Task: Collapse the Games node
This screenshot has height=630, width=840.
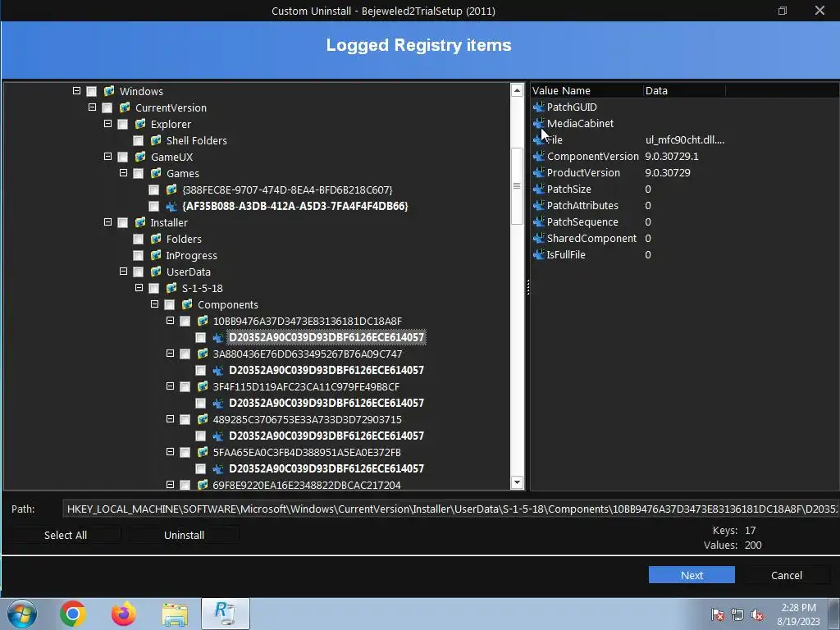Action: 123,173
